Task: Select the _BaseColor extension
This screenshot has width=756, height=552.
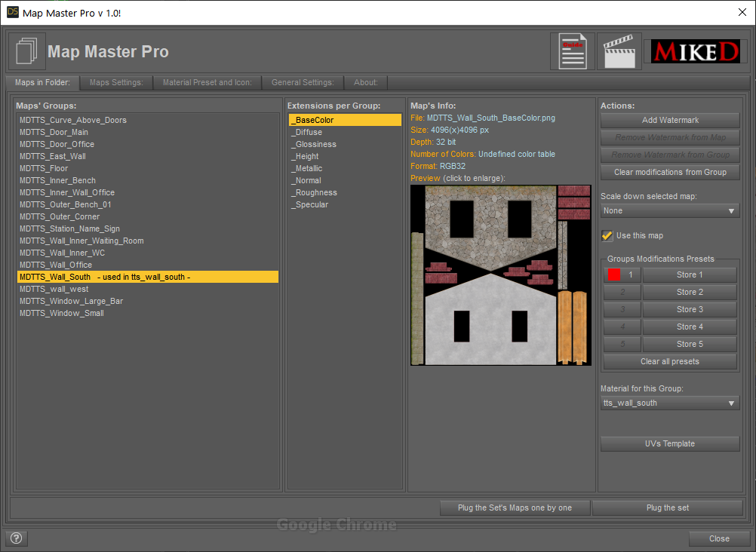Action: 346,120
